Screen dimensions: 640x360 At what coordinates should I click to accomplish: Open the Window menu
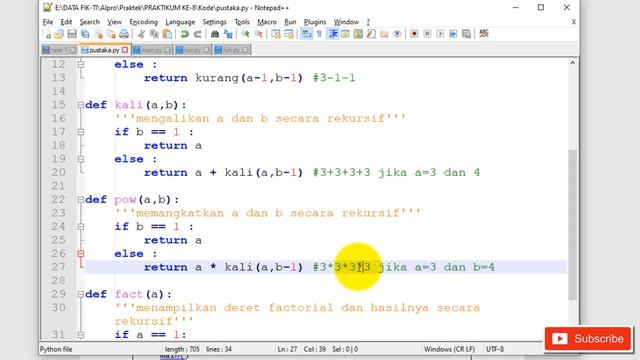point(346,22)
